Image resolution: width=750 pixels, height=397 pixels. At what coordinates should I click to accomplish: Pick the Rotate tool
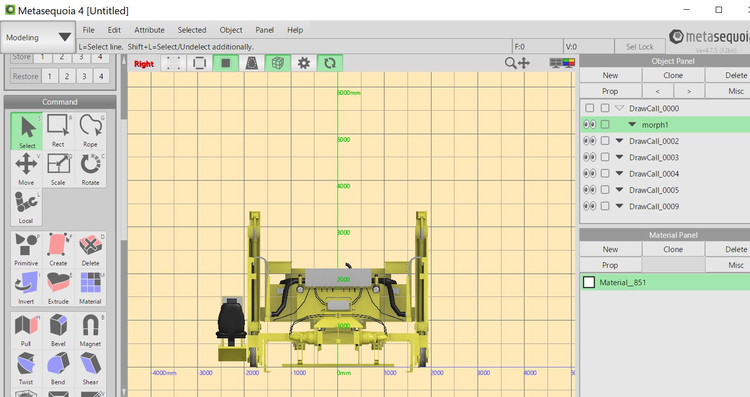(90, 169)
